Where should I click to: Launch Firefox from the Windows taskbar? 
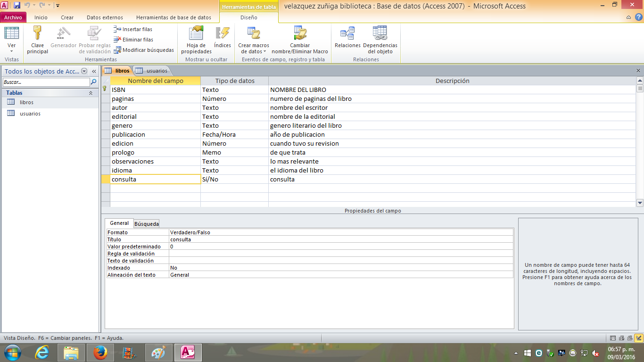pos(100,352)
